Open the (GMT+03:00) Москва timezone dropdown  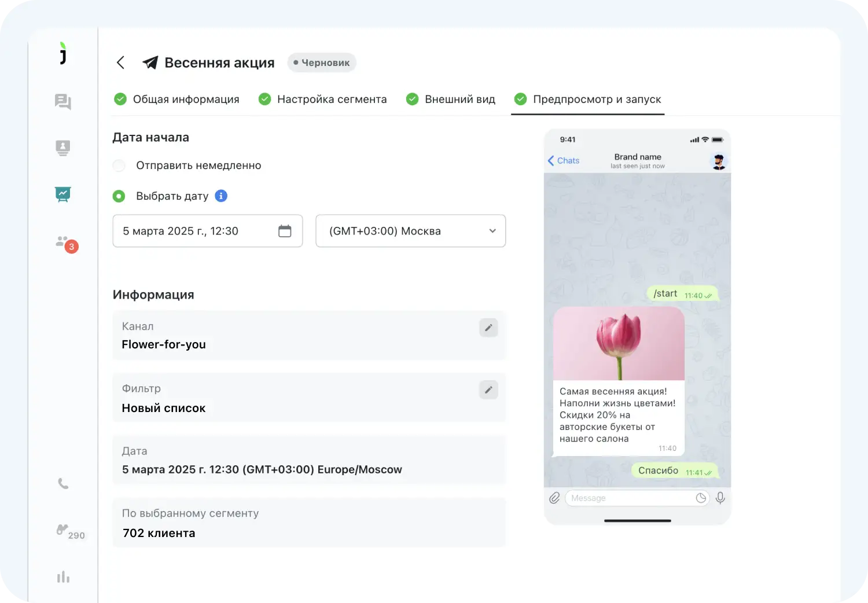(x=410, y=231)
